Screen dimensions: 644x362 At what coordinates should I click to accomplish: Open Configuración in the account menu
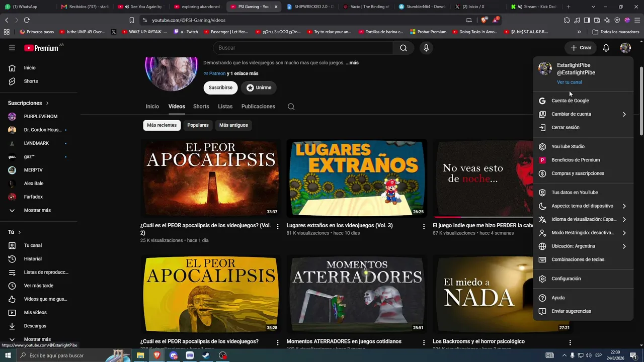tap(583, 279)
